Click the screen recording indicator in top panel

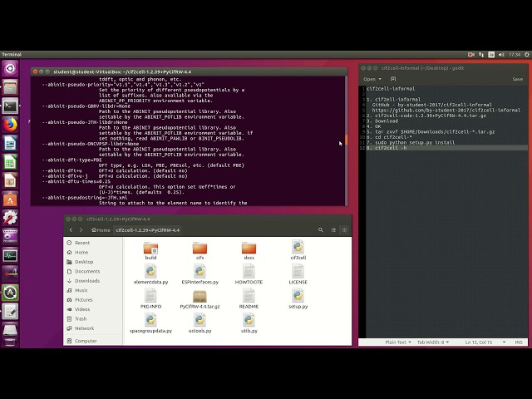click(x=471, y=55)
